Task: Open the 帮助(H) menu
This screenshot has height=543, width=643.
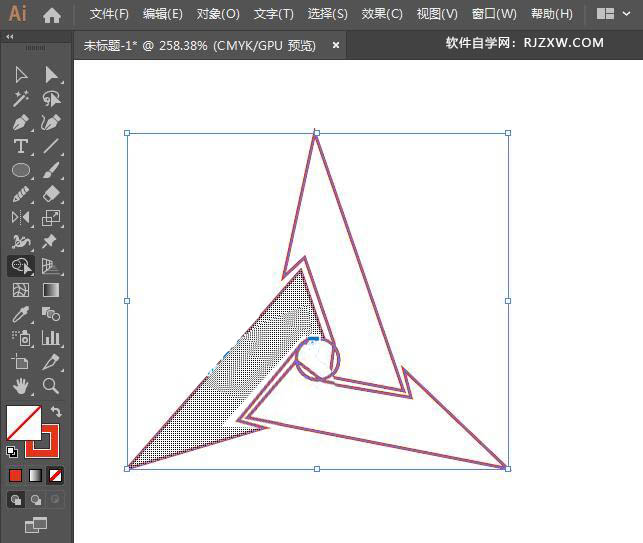Action: tap(552, 14)
